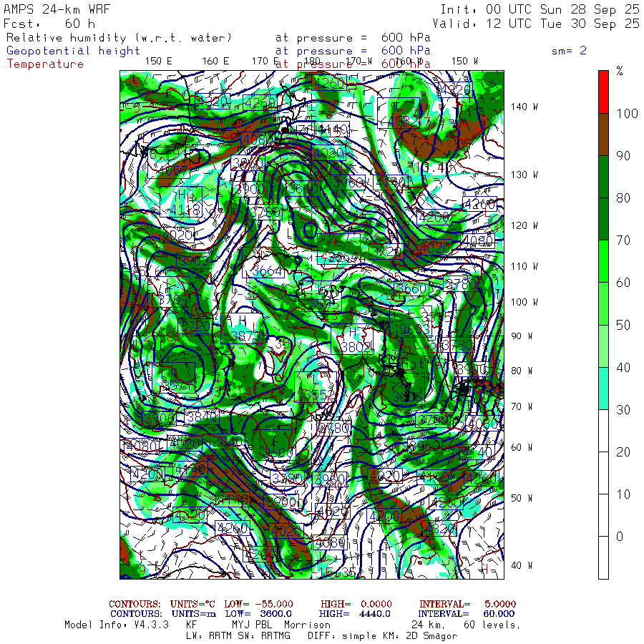The image size is (644, 644).
Task: Pick the cyan 30–40% colorbar segment
Action: 603,389
